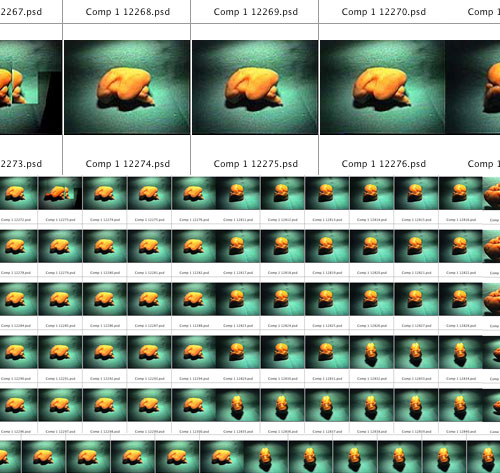Click the small Comp 1 12280.psd filename label
The width and height of the screenshot is (500, 473).
point(105,273)
